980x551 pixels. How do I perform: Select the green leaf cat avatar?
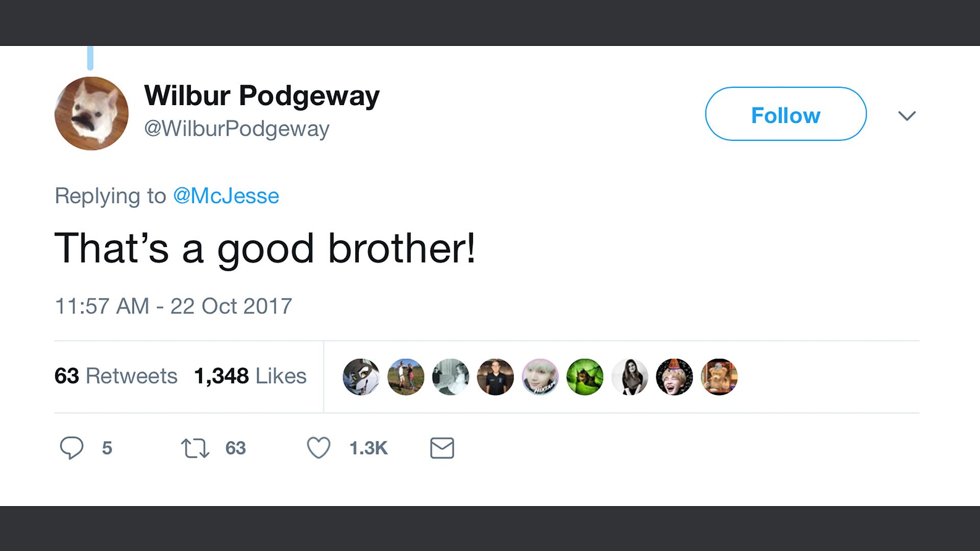point(585,377)
